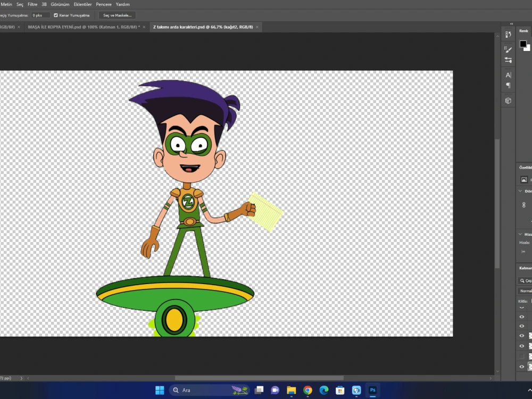The height and width of the screenshot is (399, 532).
Task: Click the Seç ve Maskele... button
Action: 118,15
